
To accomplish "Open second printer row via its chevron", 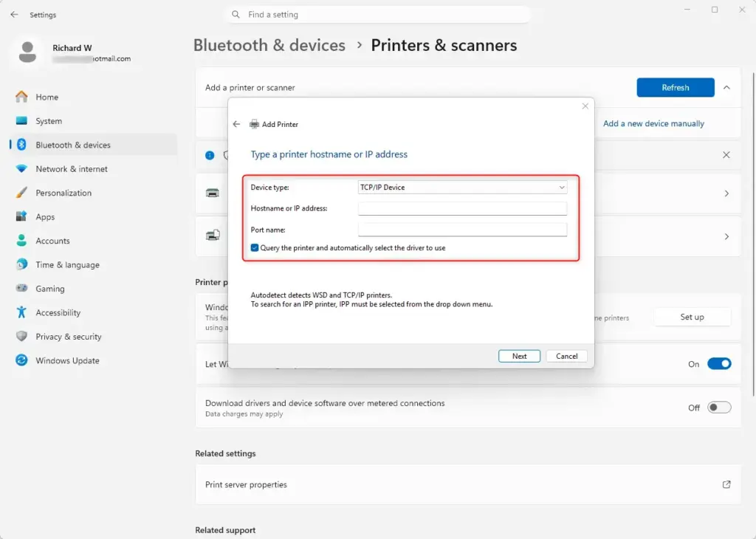I will (726, 237).
